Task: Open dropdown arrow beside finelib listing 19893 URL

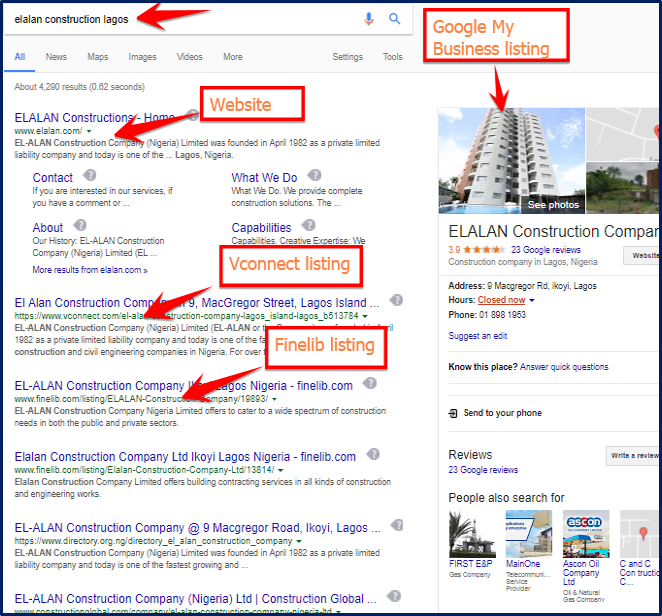Action: (274, 399)
